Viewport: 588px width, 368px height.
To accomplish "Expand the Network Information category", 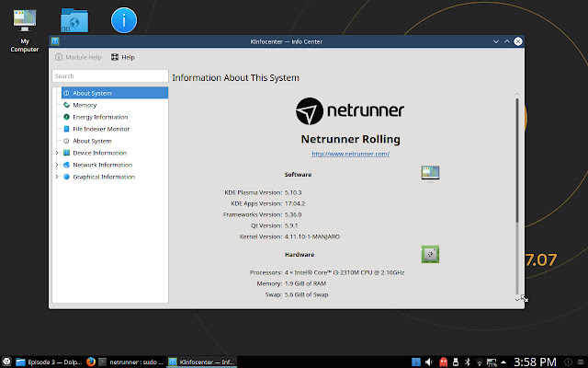I will tap(57, 165).
